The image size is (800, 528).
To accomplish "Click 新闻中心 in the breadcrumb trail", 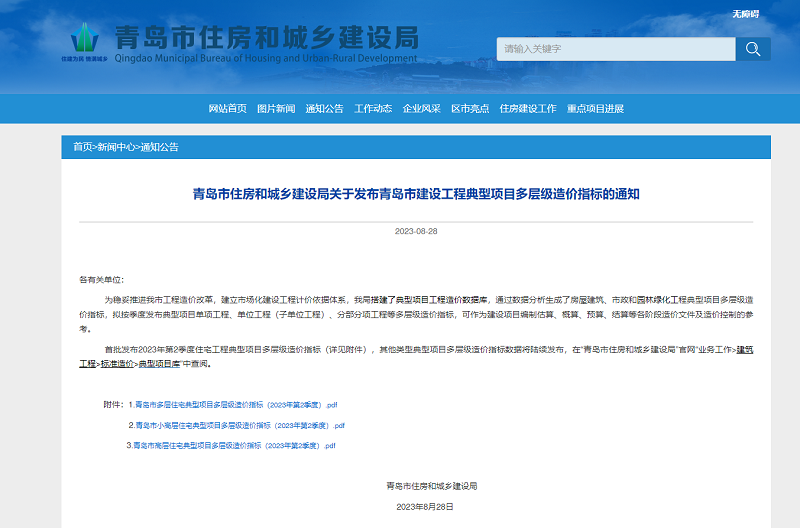I will tap(115, 147).
